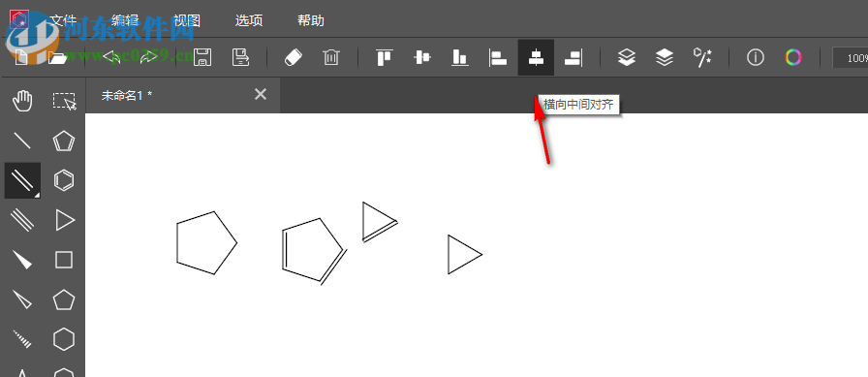Open the 编辑 menu
Image resolution: width=868 pixels, height=377 pixels.
tap(125, 20)
